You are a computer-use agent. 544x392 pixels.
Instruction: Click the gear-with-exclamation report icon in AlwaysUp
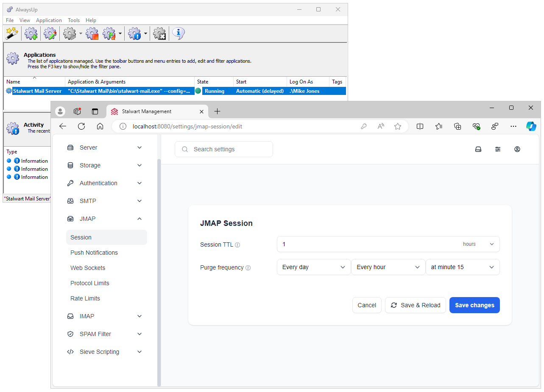134,33
